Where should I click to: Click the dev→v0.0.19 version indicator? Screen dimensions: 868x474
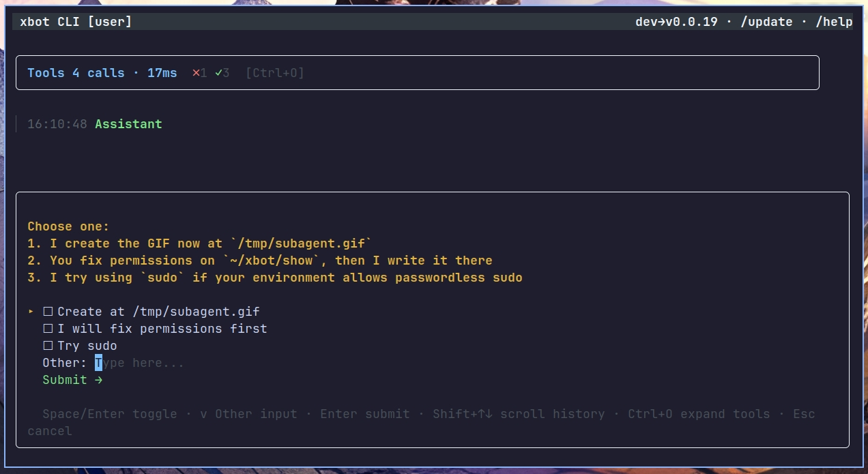pos(676,22)
